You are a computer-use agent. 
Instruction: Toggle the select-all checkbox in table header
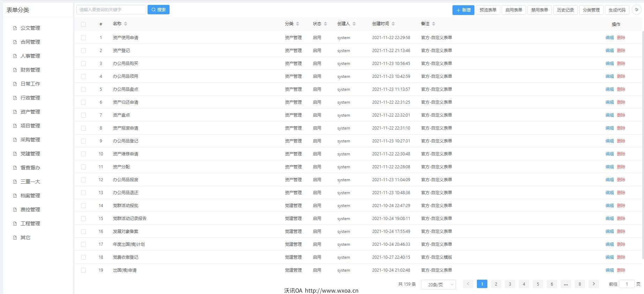(x=83, y=24)
